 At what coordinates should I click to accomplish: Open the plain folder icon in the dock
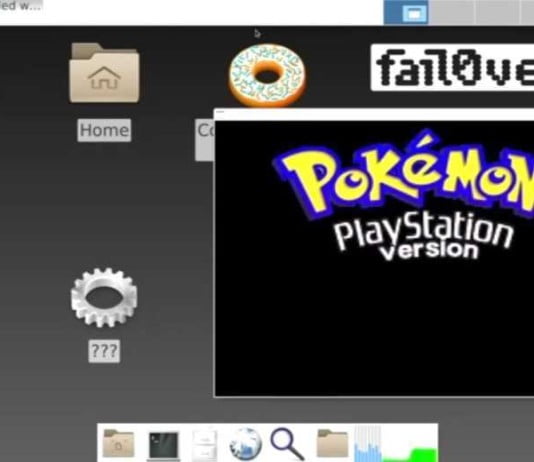tap(332, 443)
